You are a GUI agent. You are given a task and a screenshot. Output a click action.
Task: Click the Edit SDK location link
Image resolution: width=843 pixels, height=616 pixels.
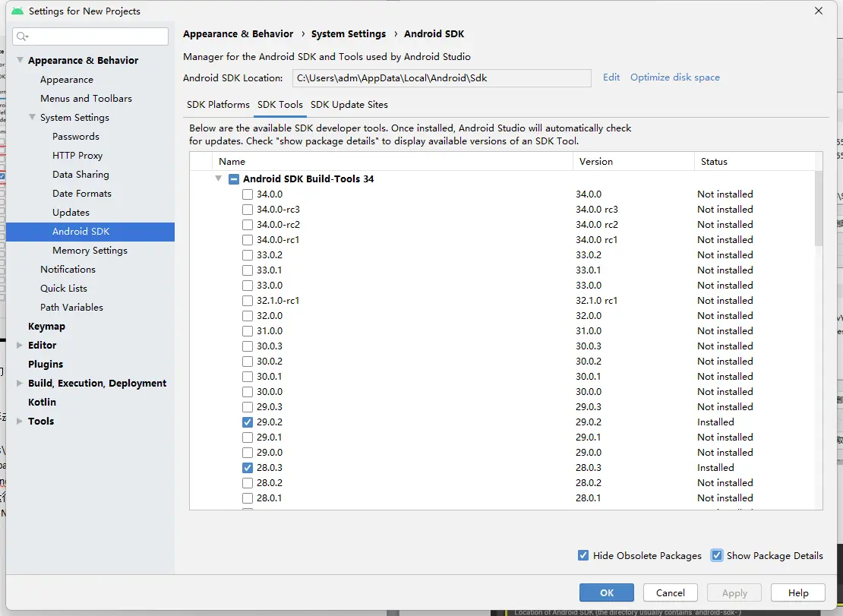pyautogui.click(x=611, y=77)
